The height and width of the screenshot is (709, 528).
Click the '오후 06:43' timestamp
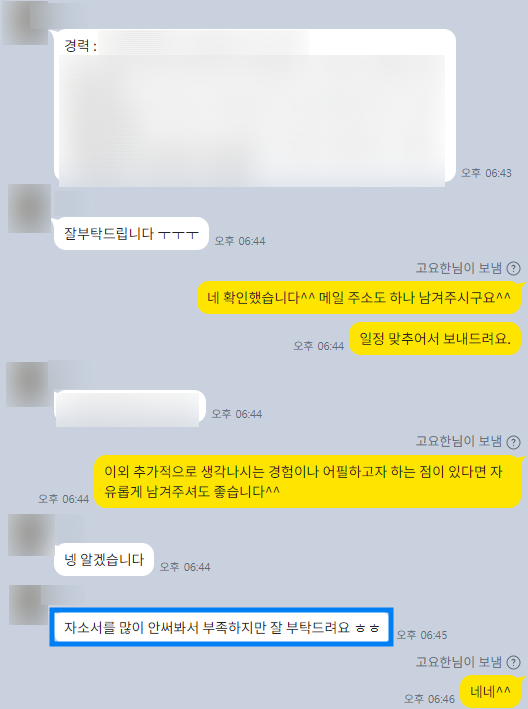coord(486,173)
